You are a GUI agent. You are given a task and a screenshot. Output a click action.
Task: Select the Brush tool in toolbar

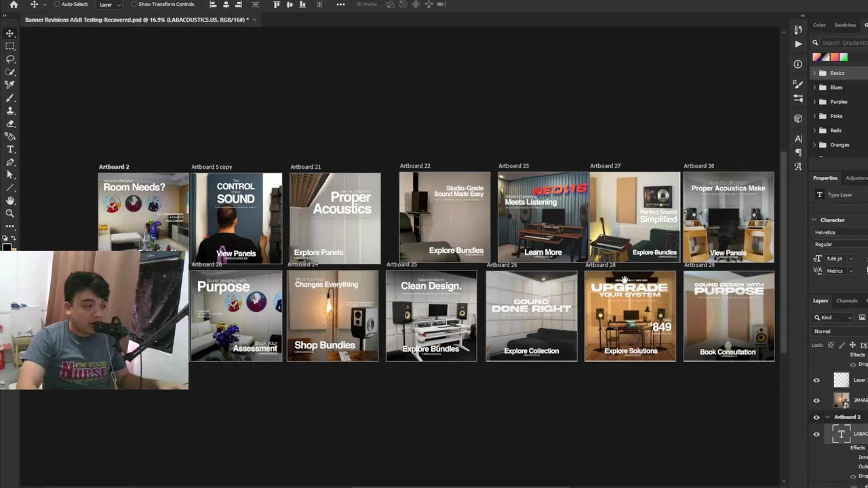(x=10, y=98)
